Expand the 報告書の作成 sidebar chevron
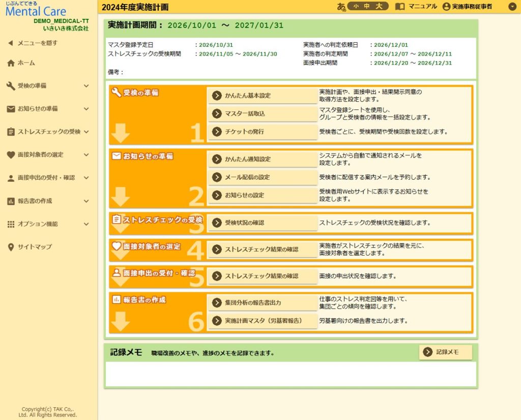The width and height of the screenshot is (521, 420). coord(86,201)
